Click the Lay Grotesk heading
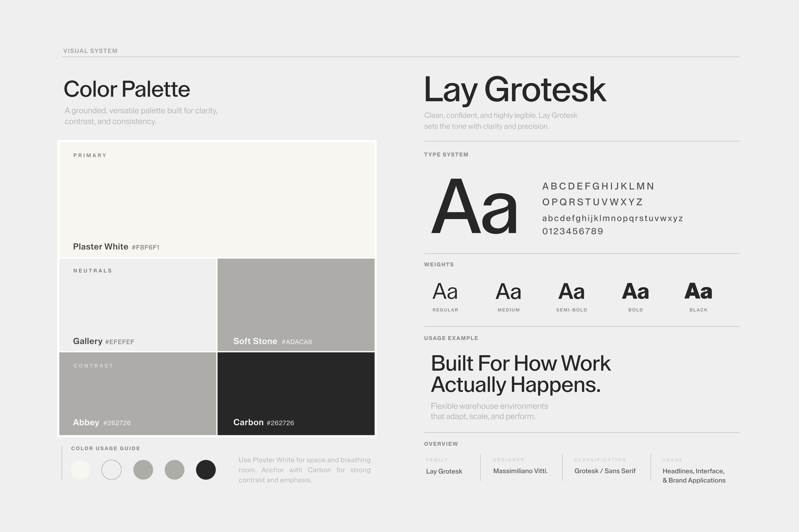 click(515, 89)
